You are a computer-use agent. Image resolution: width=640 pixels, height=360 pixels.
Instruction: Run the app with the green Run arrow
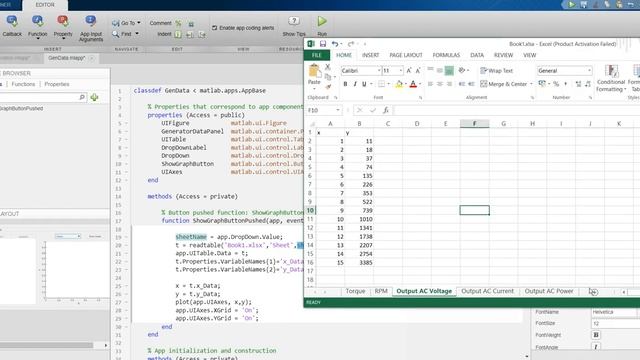pos(322,21)
